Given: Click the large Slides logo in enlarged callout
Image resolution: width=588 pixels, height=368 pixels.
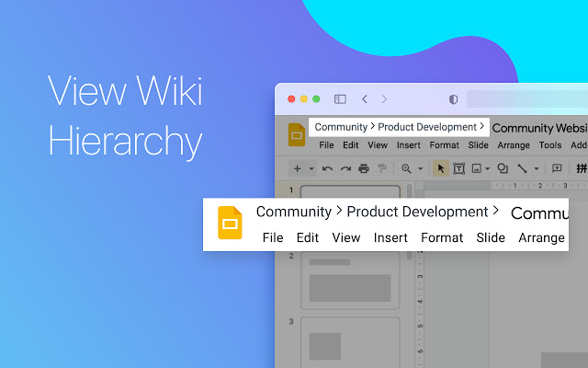Looking at the screenshot, I should click(x=230, y=223).
